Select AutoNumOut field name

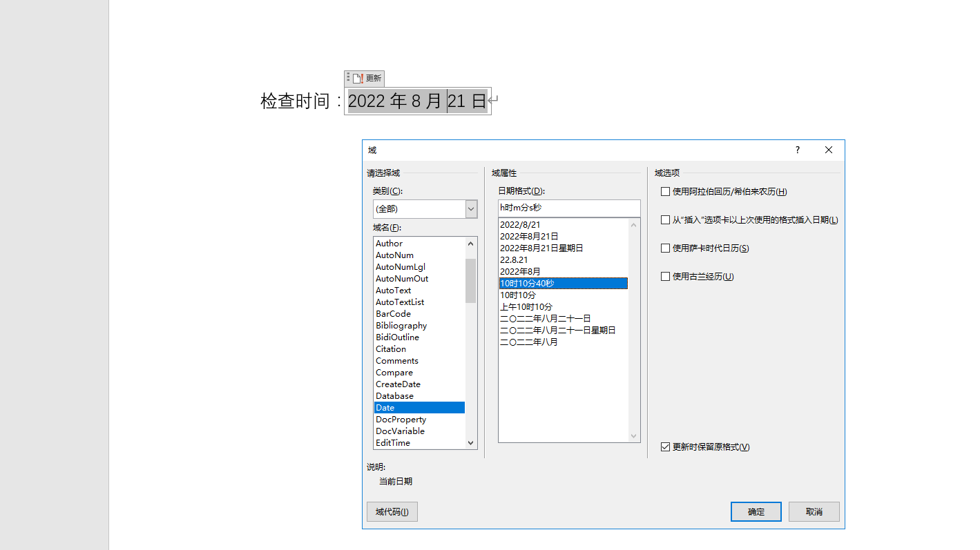point(419,279)
